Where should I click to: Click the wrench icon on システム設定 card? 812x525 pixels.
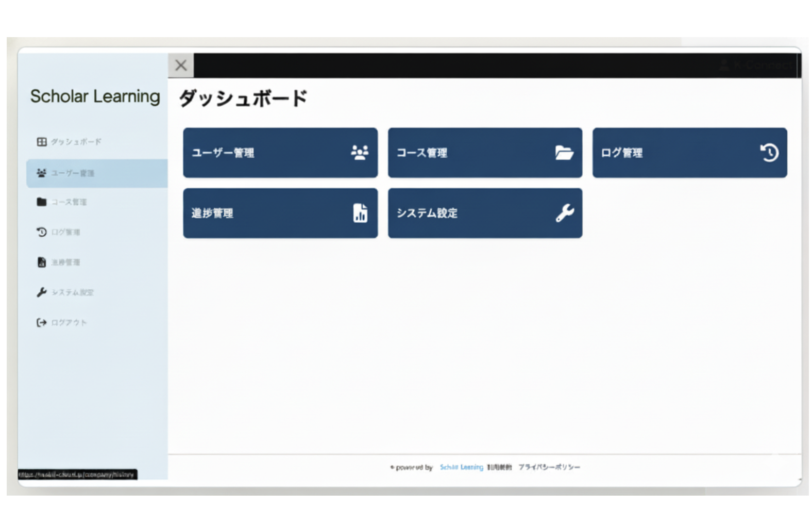564,213
